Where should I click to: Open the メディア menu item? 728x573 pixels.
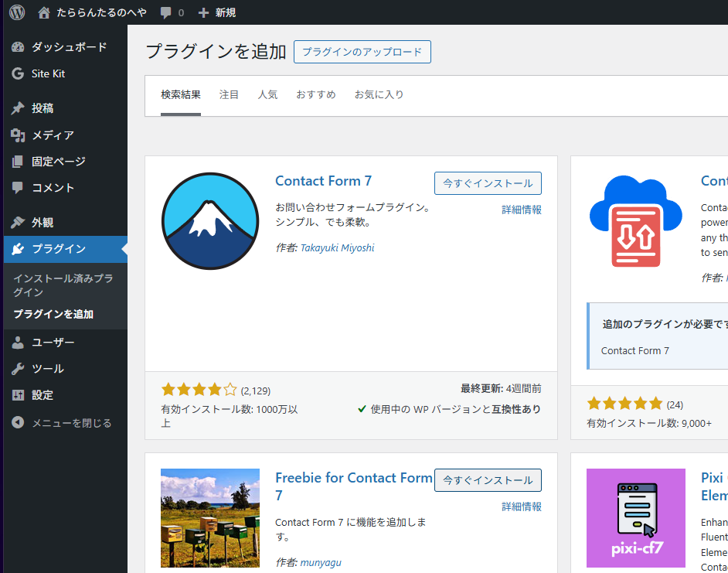pos(53,135)
